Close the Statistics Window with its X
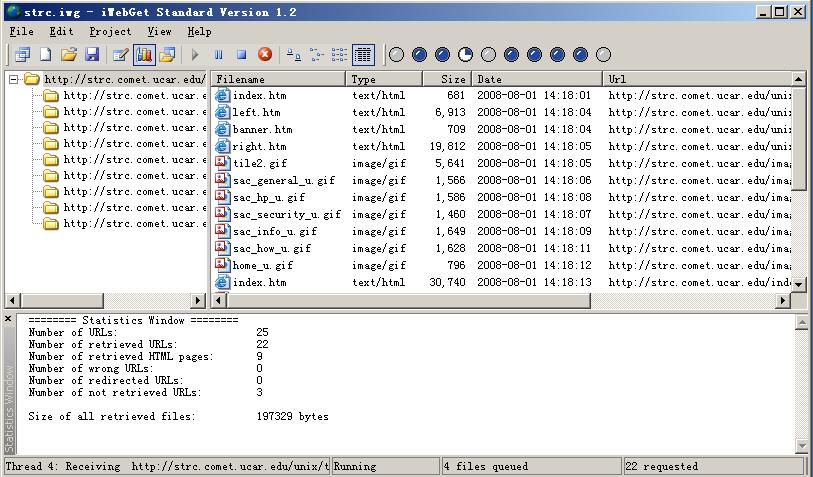The image size is (813, 477). coord(8,319)
